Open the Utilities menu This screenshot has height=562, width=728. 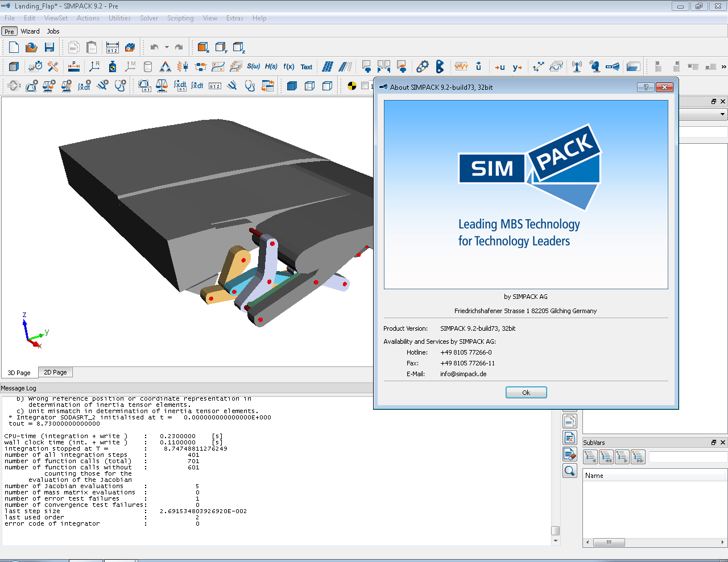pos(119,18)
